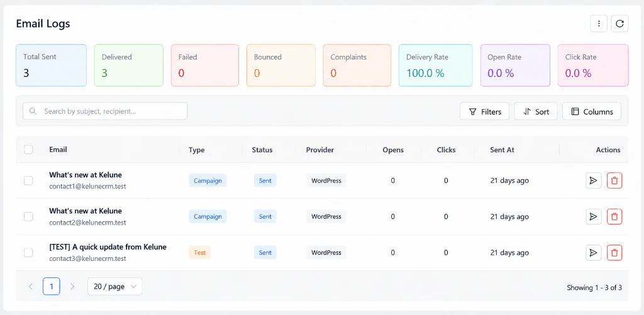Image resolution: width=644 pixels, height=315 pixels.
Task: Open the Sort options
Action: pos(536,111)
